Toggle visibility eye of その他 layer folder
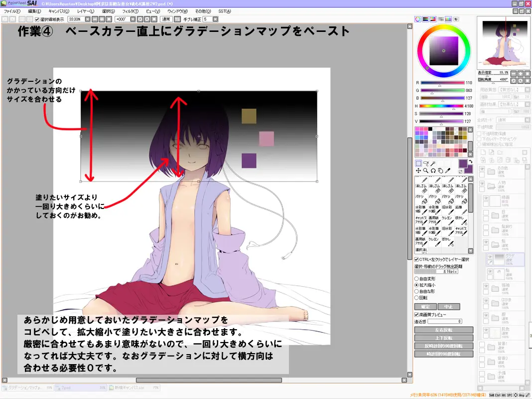The width and height of the screenshot is (532, 399). coord(482,169)
